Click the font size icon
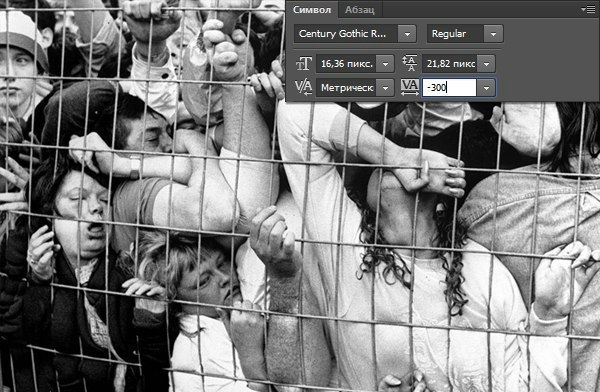Screen dimensions: 600x392 coord(304,64)
